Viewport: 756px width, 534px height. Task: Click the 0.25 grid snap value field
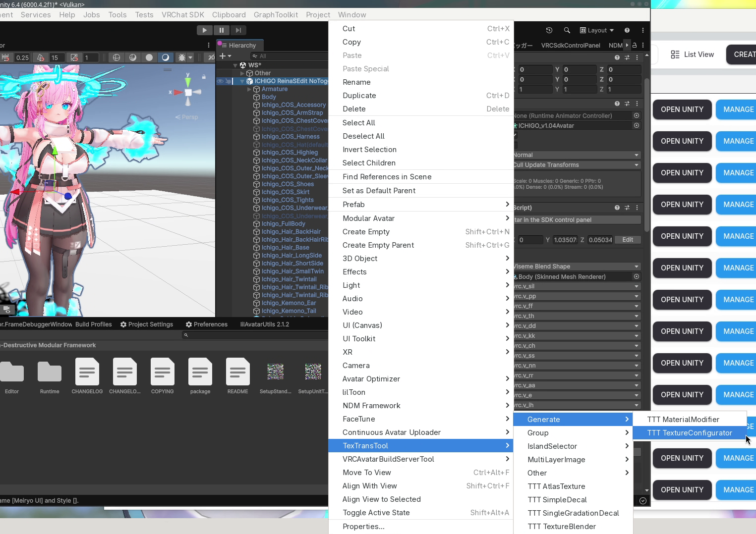coord(22,57)
